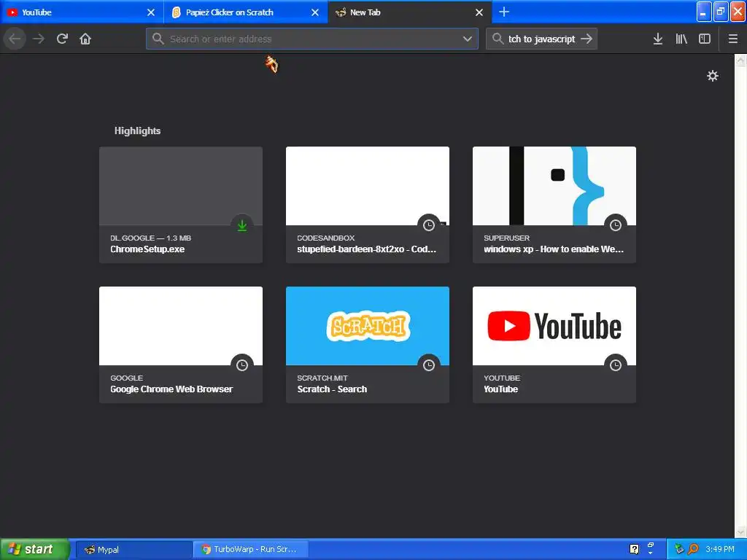Focus the Search or enter address field
Screen dimensions: 747x560
click(x=312, y=39)
